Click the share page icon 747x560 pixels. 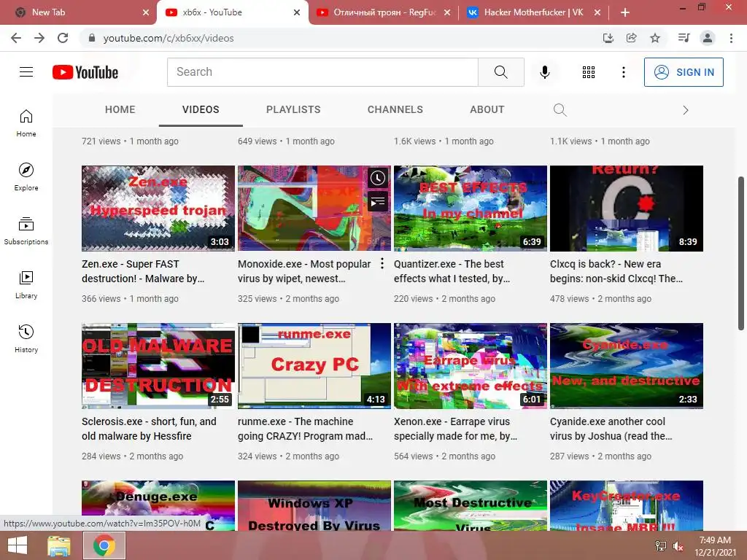[x=632, y=38]
